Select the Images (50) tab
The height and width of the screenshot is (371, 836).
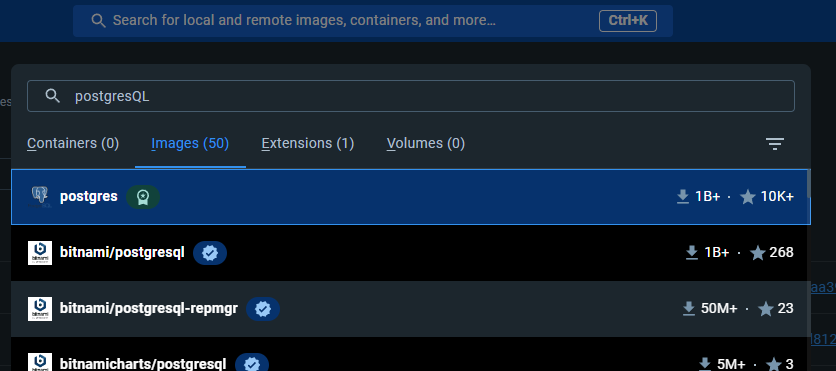(190, 143)
